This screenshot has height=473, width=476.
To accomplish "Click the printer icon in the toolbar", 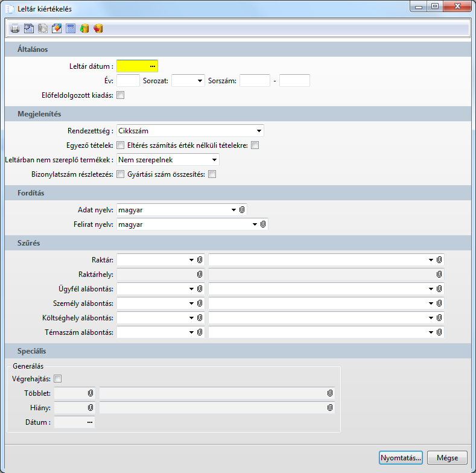I will [x=15, y=28].
